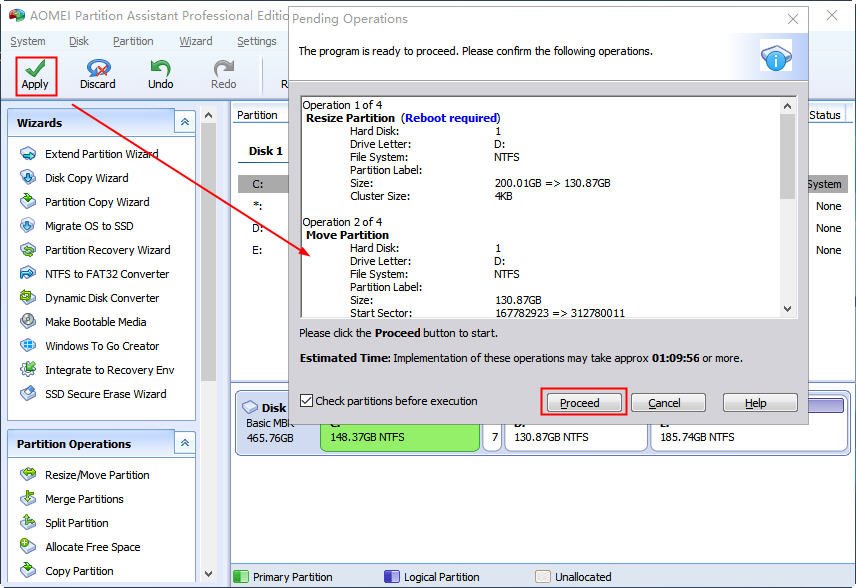Click left sidebar scrollbar up arrow
This screenshot has height=588, width=856.
pyautogui.click(x=208, y=116)
